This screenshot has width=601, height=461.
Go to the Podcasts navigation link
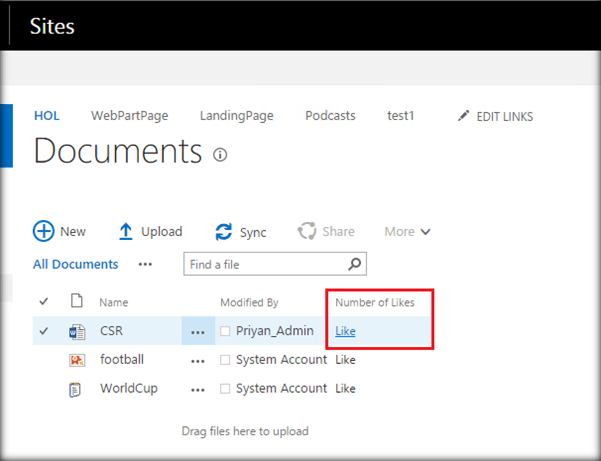(x=330, y=116)
